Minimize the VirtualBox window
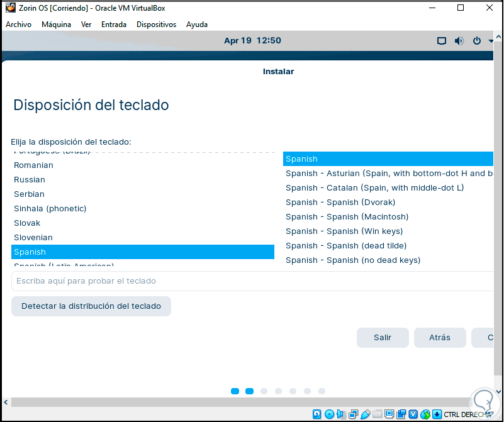The image size is (504, 422). 432,8
